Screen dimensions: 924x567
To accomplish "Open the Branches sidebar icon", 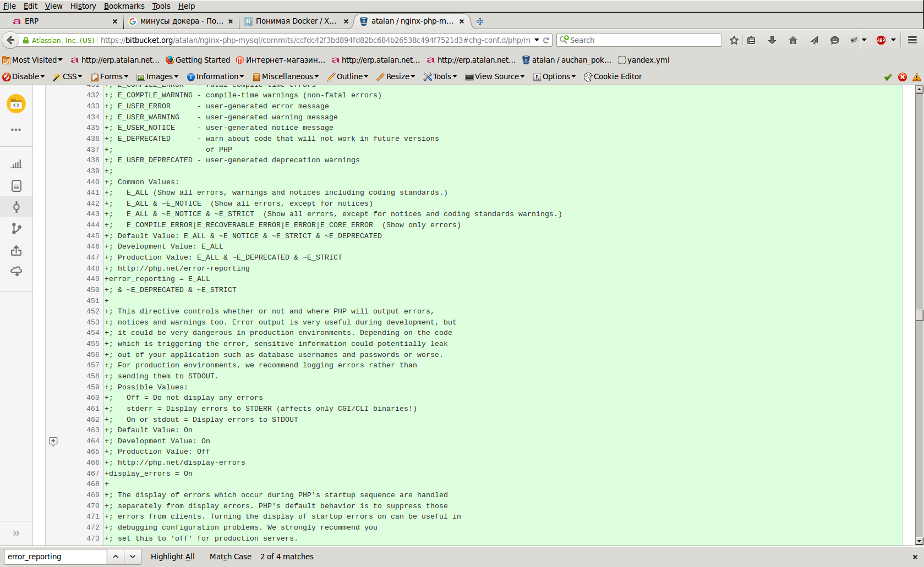I will click(17, 229).
